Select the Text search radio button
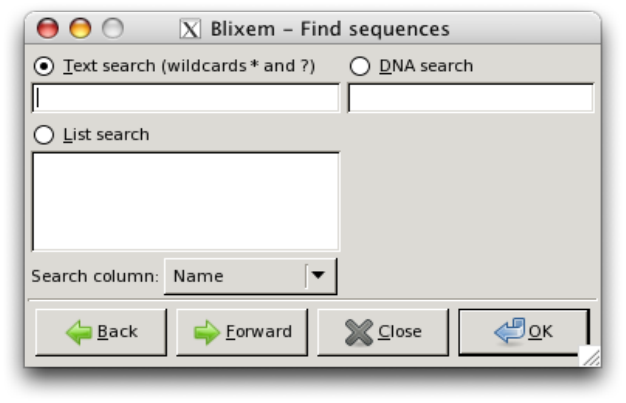This screenshot has height=403, width=626. click(44, 66)
